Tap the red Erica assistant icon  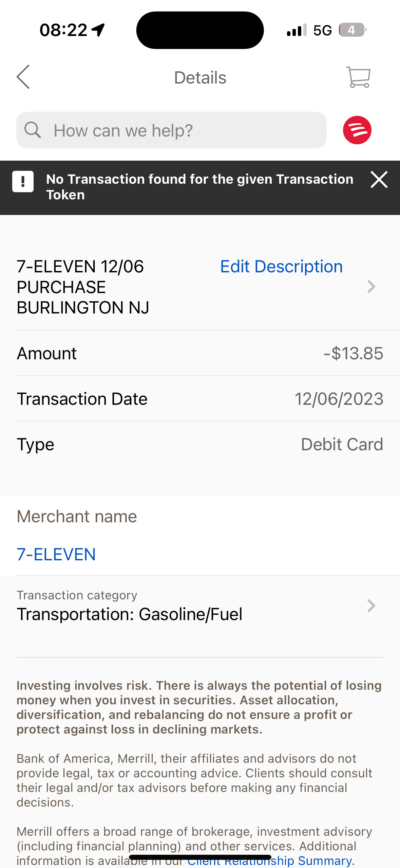(357, 130)
